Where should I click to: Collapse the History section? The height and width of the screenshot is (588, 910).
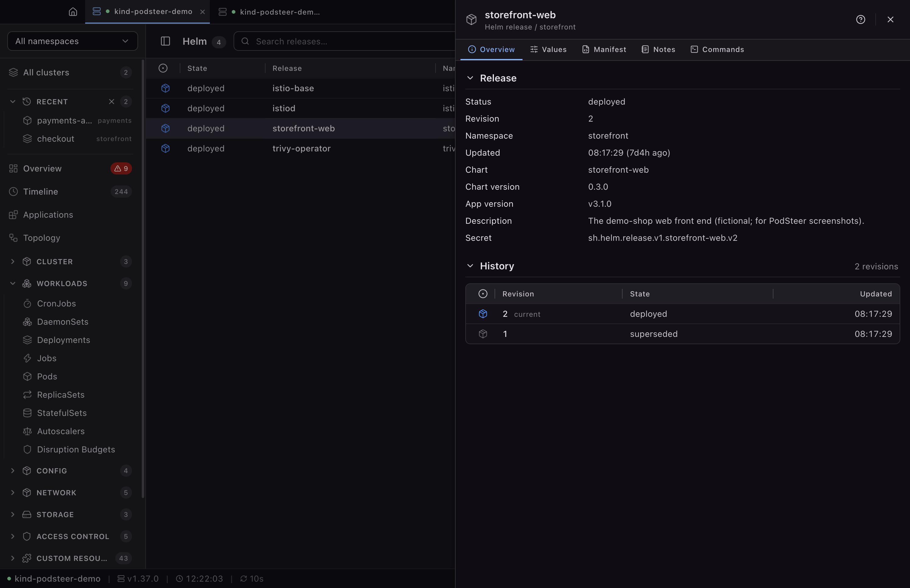470,266
